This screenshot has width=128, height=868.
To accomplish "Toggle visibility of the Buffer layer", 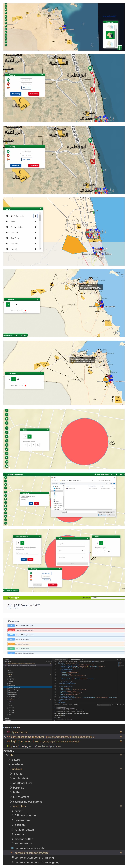I will pos(7,221).
